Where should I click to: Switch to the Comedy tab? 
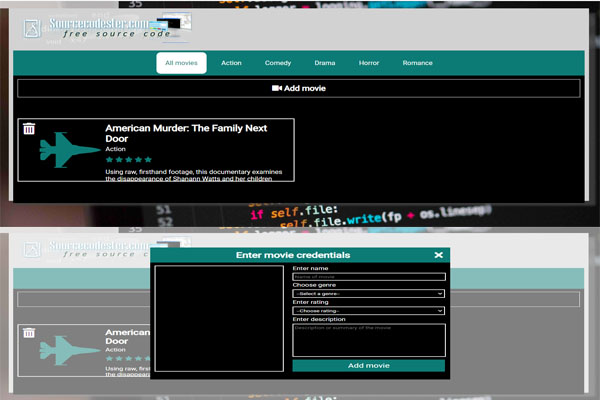coord(278,63)
